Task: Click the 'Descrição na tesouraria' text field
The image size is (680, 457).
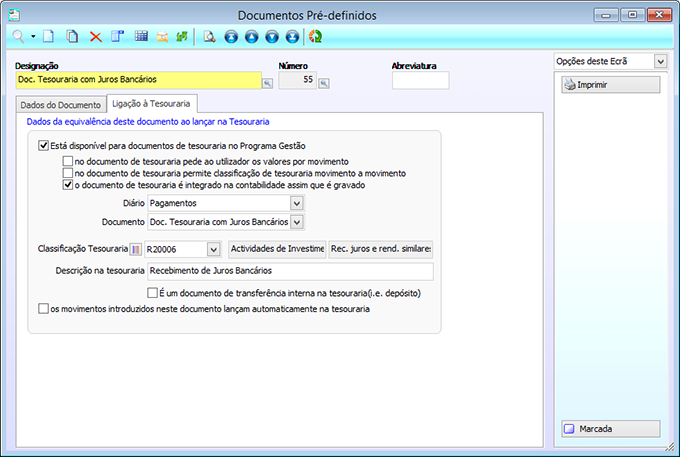Action: click(290, 271)
